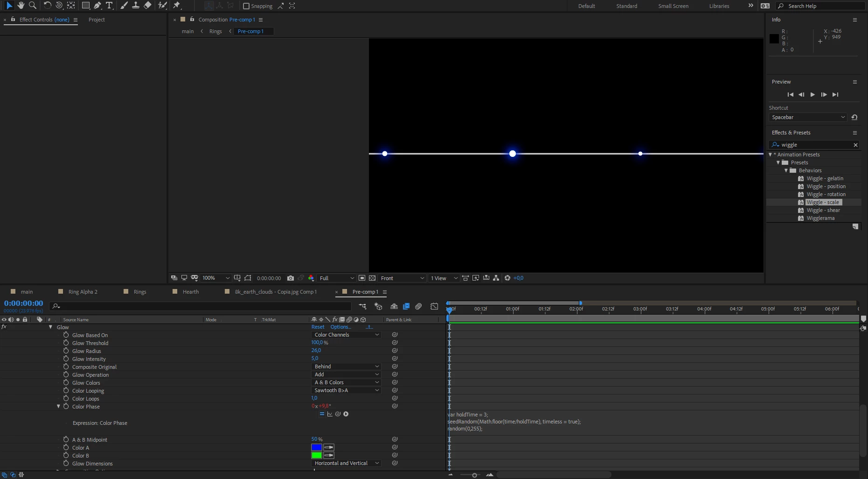Select the Rotation tool
This screenshot has height=479, width=868.
[47, 6]
